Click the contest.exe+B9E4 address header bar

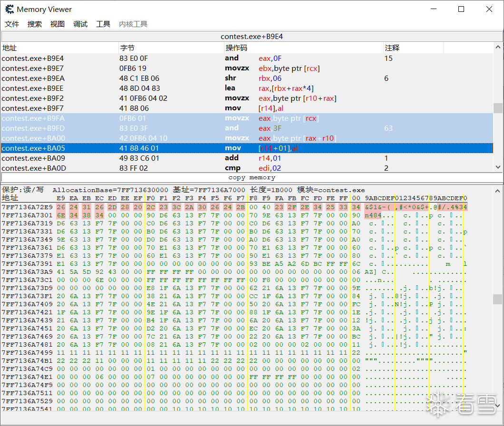coord(252,36)
